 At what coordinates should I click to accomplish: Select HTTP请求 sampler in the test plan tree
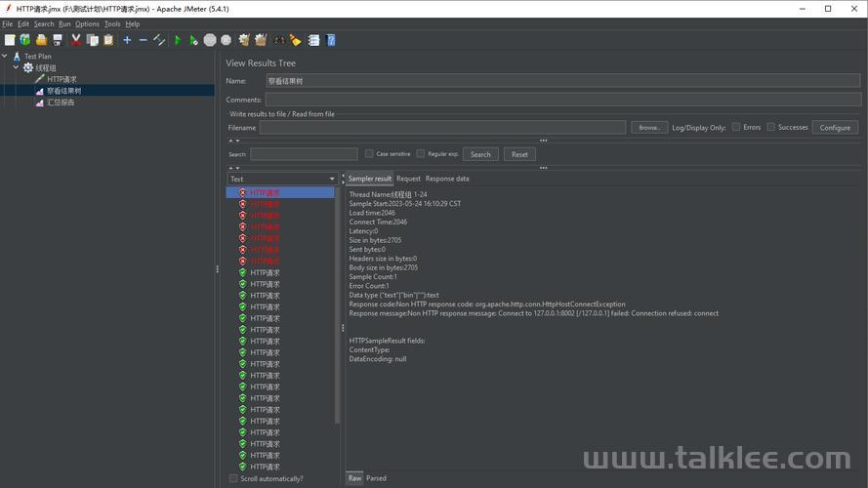[x=62, y=79]
